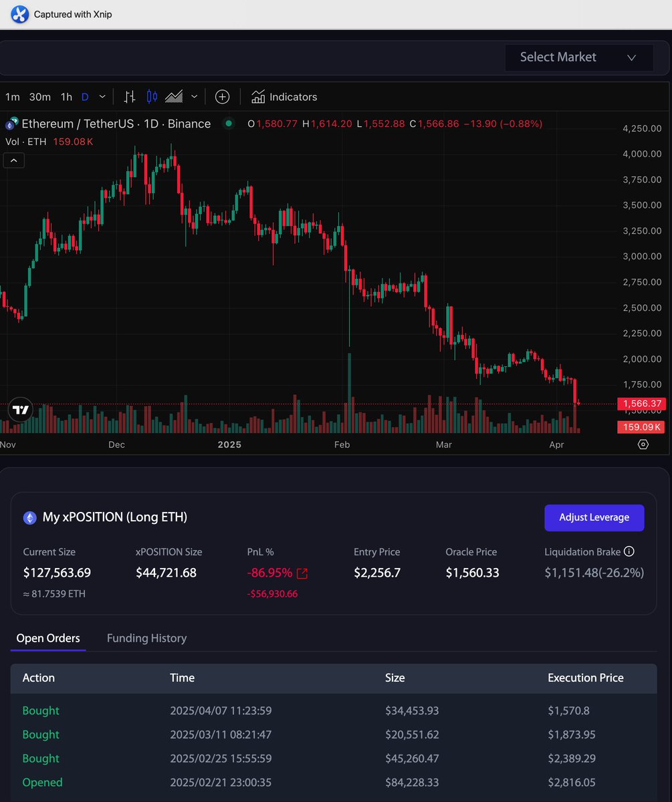Click the Opened row dated 2025/02/21
Image resolution: width=672 pixels, height=802 pixels.
pos(334,783)
